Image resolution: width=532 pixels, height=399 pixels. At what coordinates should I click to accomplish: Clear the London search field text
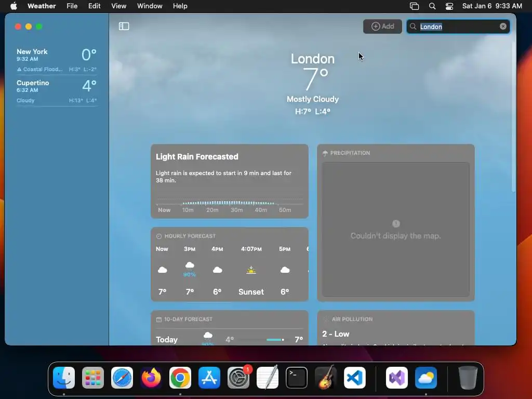click(x=503, y=26)
